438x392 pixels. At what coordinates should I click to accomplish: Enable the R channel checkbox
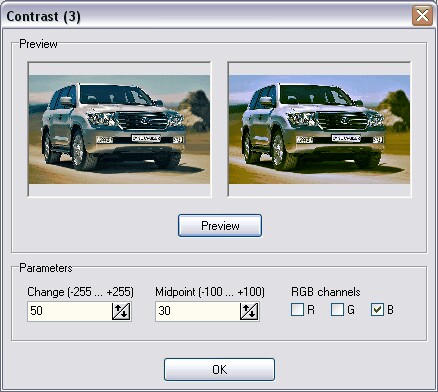297,310
